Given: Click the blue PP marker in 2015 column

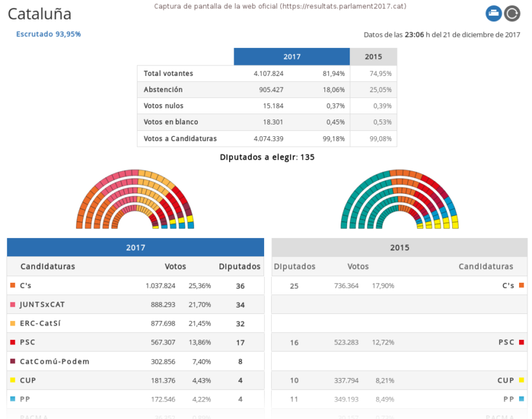Looking at the screenshot, I should pyautogui.click(x=521, y=399).
